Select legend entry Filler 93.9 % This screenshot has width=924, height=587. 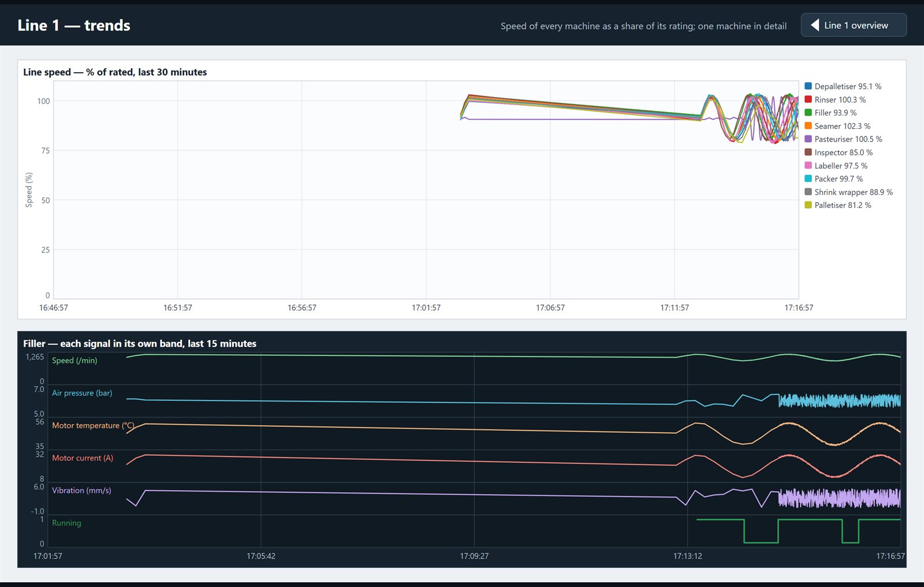coord(830,113)
